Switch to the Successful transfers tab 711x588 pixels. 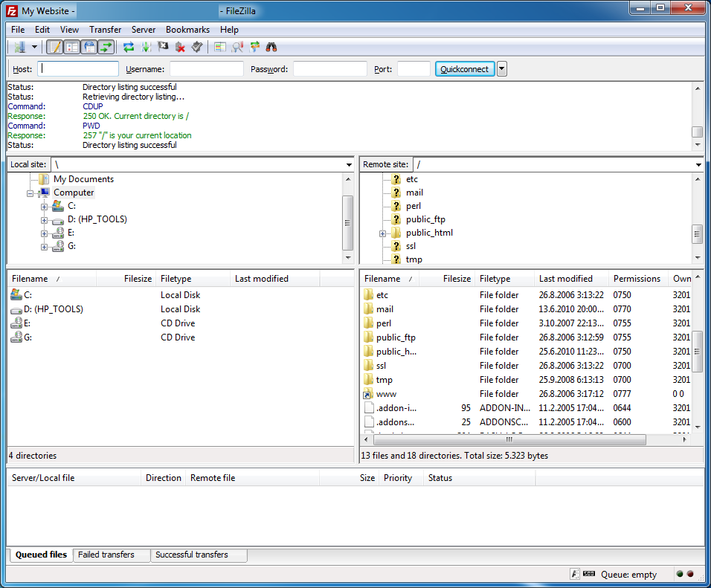pos(199,555)
